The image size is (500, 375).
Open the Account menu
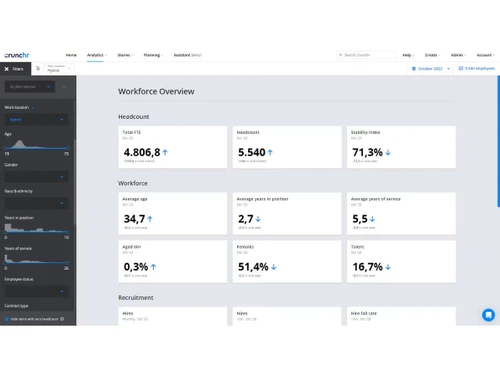point(485,55)
